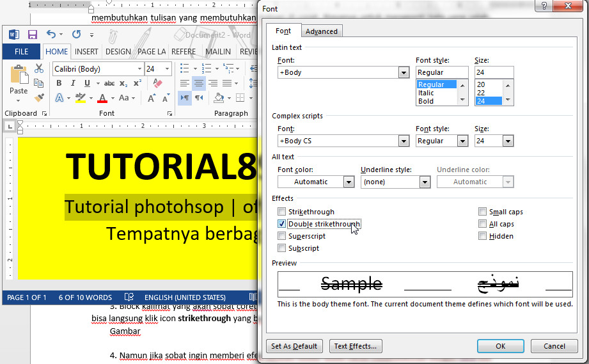The height and width of the screenshot is (364, 589).
Task: Open the INSERT ribbon tab
Action: coord(86,51)
